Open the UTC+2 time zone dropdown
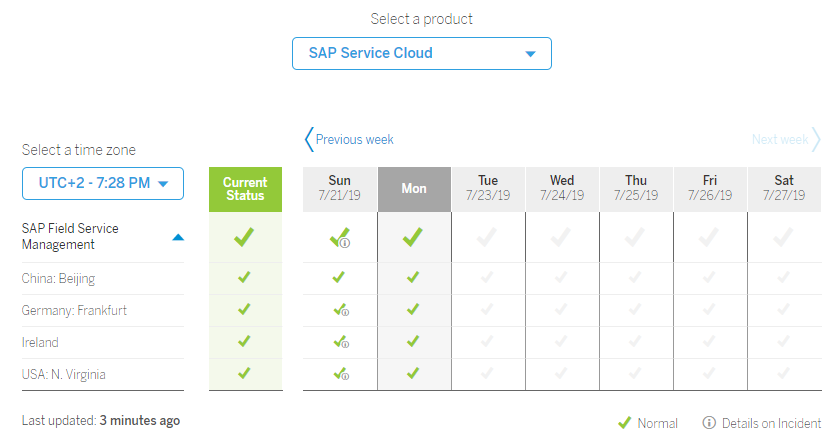The width and height of the screenshot is (838, 437). [x=103, y=183]
